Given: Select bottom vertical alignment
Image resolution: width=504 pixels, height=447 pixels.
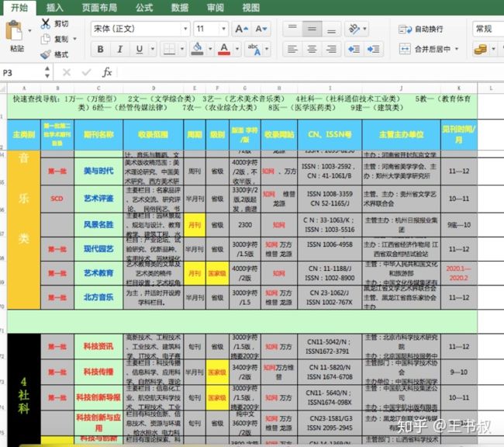Looking at the screenshot, I should 331,29.
